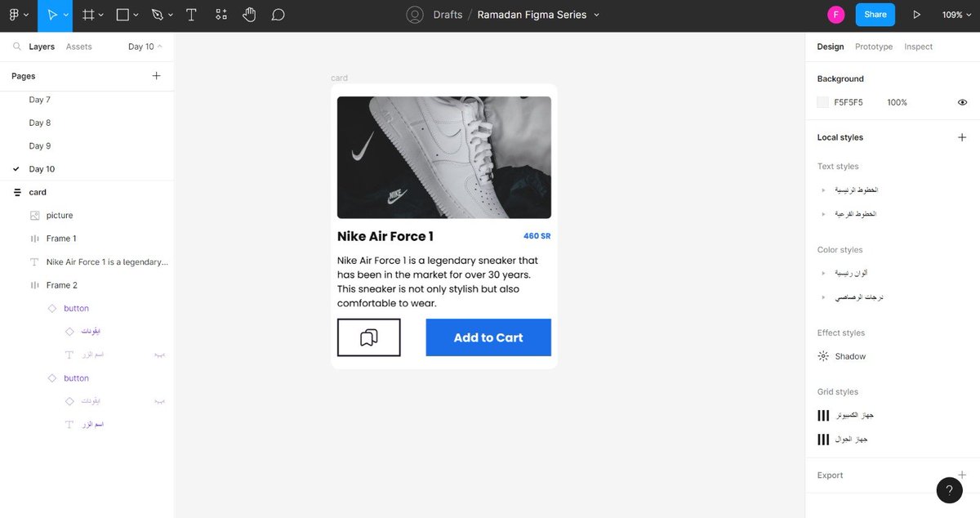The image size is (980, 518).
Task: Select the Move tool
Action: click(51, 15)
